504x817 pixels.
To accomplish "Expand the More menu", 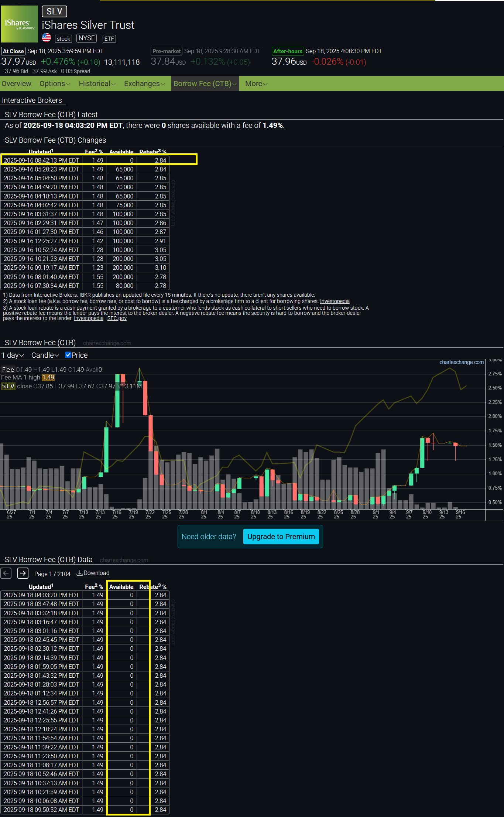I will 256,84.
